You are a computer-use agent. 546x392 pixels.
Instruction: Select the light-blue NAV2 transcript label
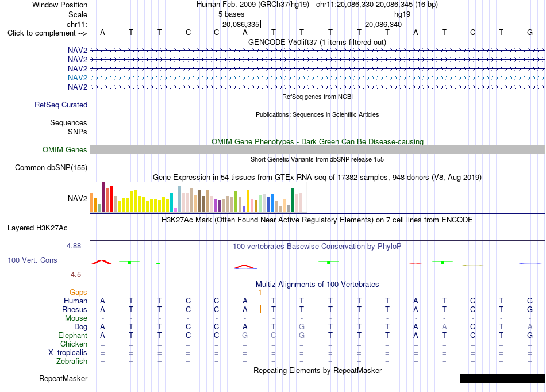pos(78,78)
